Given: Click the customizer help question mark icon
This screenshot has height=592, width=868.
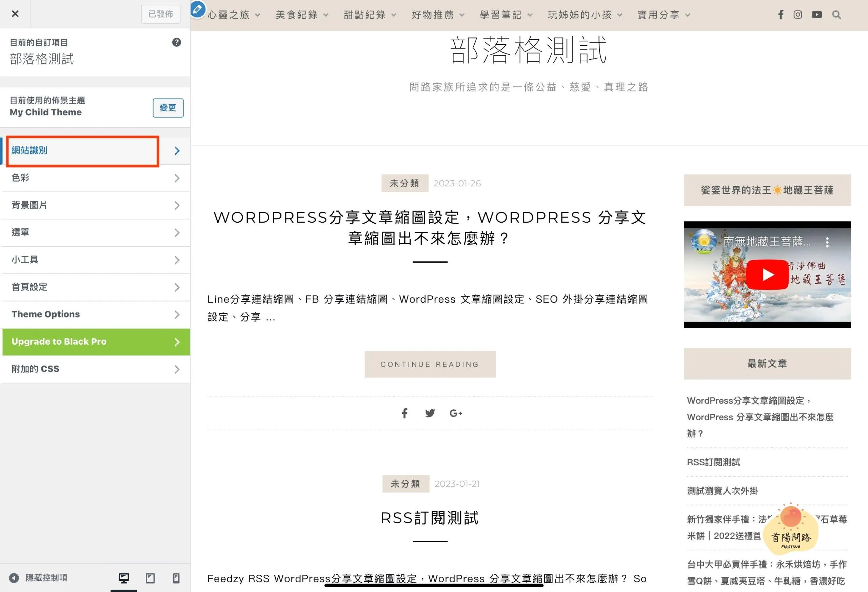Looking at the screenshot, I should 176,42.
